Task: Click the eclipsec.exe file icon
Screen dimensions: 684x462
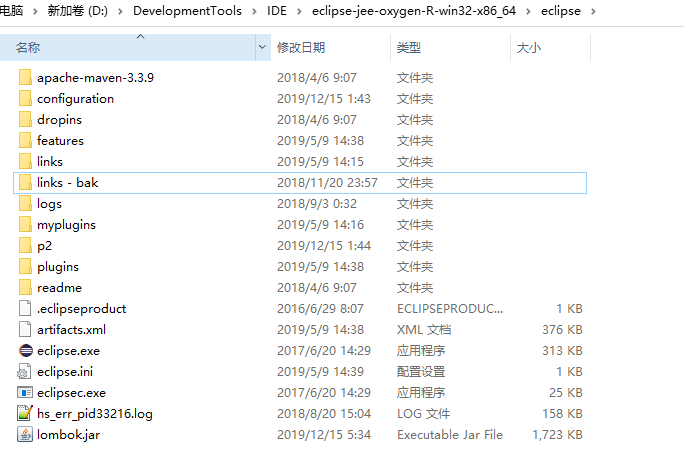Action: 26,393
